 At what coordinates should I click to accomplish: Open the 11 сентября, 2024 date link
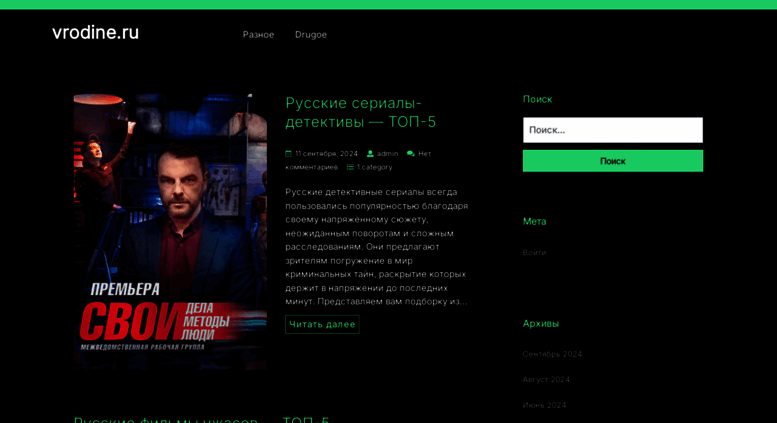coord(326,154)
